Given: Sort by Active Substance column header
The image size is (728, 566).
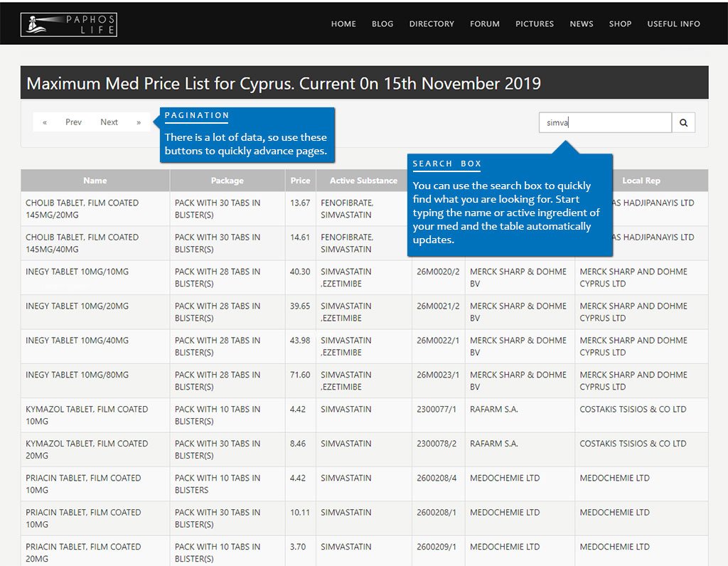Looking at the screenshot, I should (363, 181).
